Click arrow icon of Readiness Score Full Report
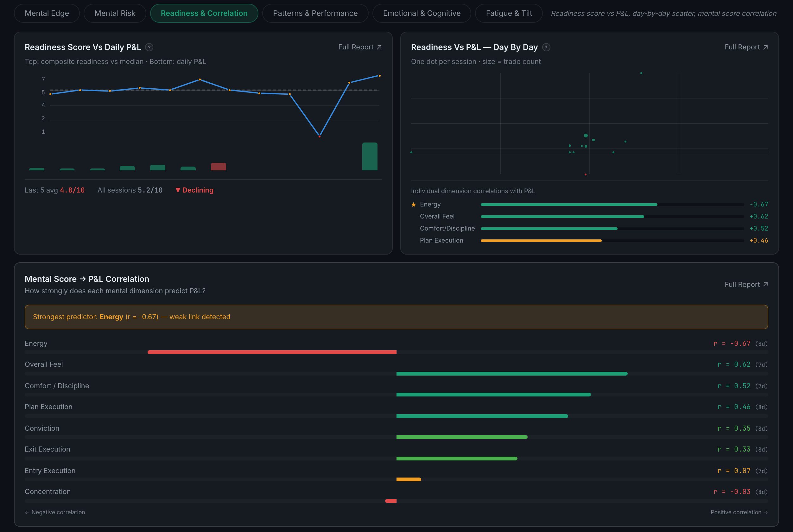The height and width of the screenshot is (532, 793). [379, 47]
